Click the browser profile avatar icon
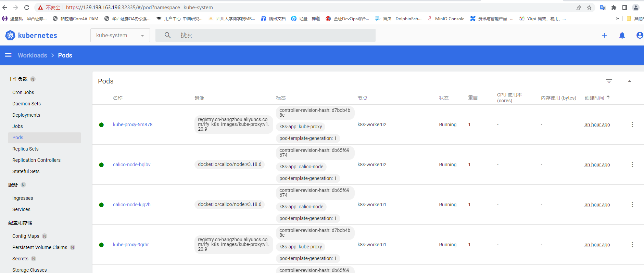 tap(636, 8)
